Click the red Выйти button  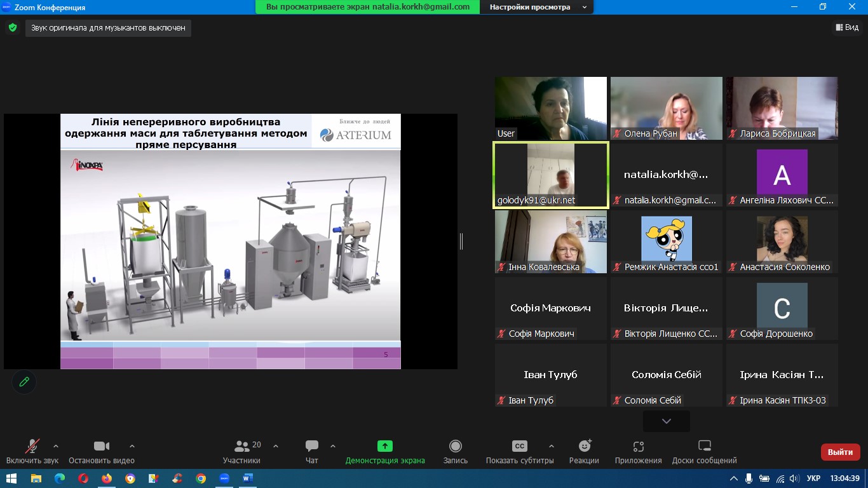(840, 452)
